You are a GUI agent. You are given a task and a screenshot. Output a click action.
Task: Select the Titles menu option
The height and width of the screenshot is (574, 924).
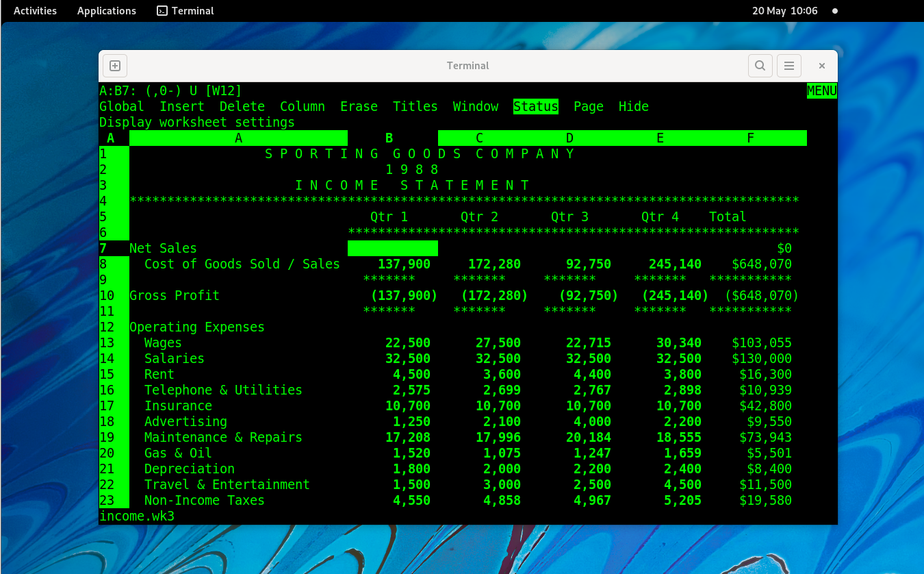coord(415,106)
